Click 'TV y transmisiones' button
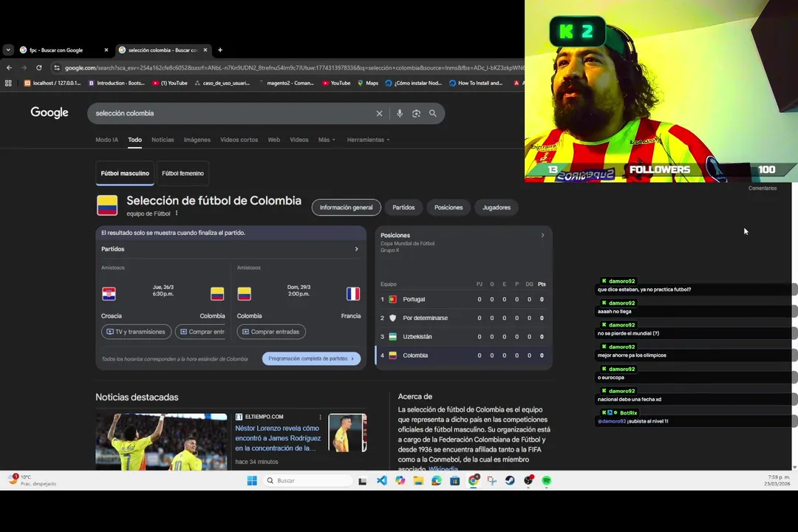The height and width of the screenshot is (532, 798). pos(136,332)
